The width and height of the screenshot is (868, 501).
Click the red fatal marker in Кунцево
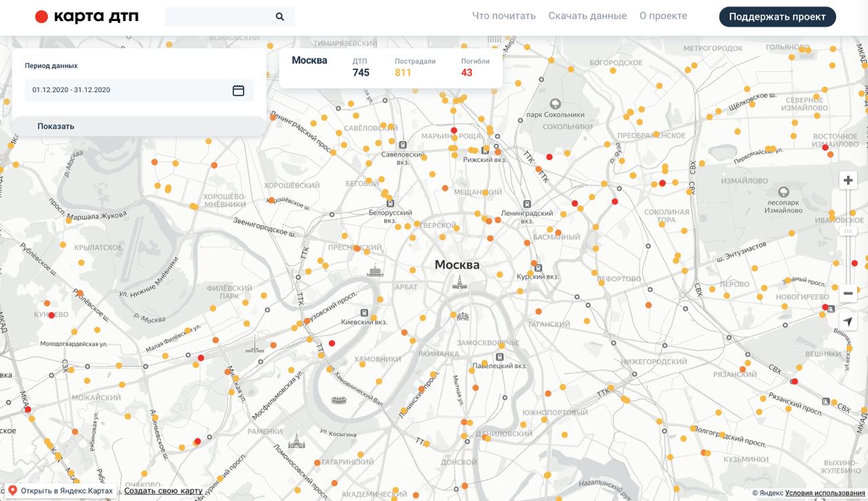52,315
